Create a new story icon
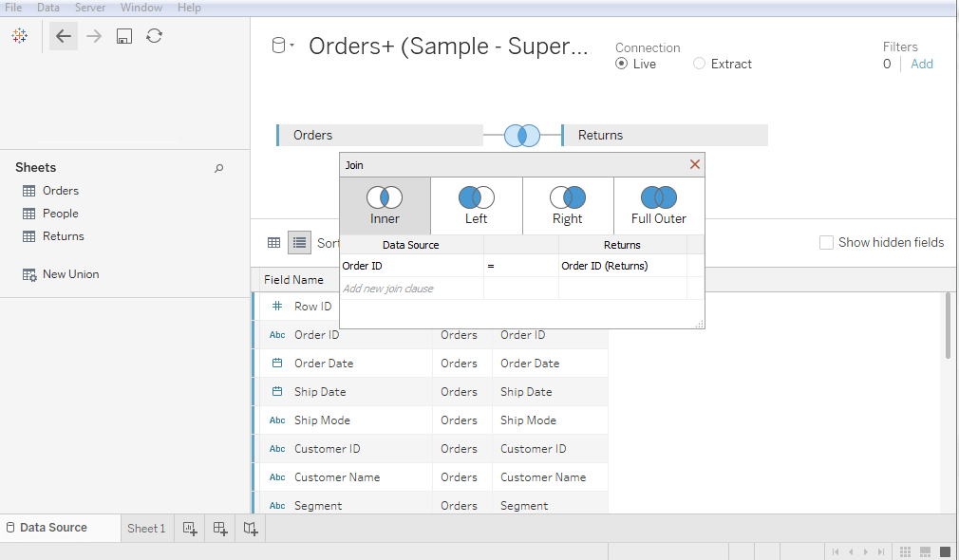Image resolution: width=959 pixels, height=560 pixels. pos(251,529)
